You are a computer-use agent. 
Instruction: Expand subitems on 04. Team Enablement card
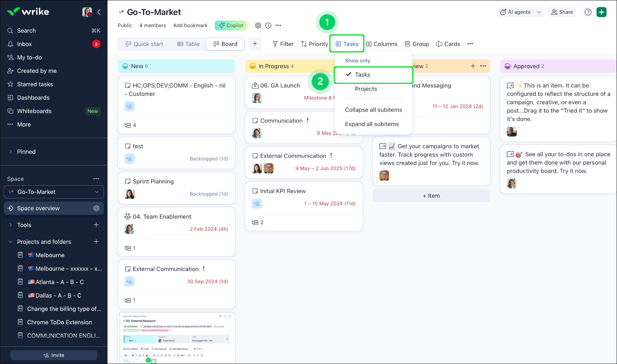point(130,248)
